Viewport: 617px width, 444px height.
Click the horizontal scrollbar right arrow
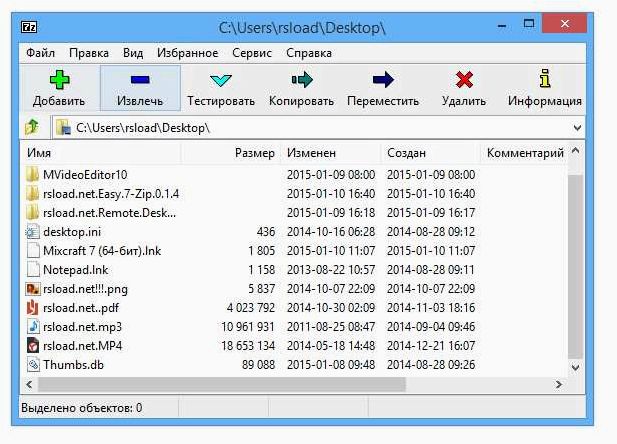(559, 384)
